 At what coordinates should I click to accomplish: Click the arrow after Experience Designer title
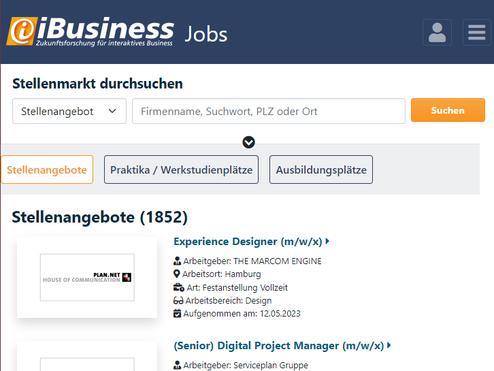[x=327, y=241]
